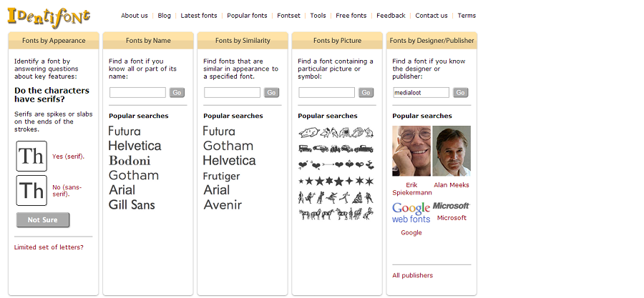Select the horses picture font sample
Image resolution: width=644 pixels, height=298 pixels.
click(336, 213)
